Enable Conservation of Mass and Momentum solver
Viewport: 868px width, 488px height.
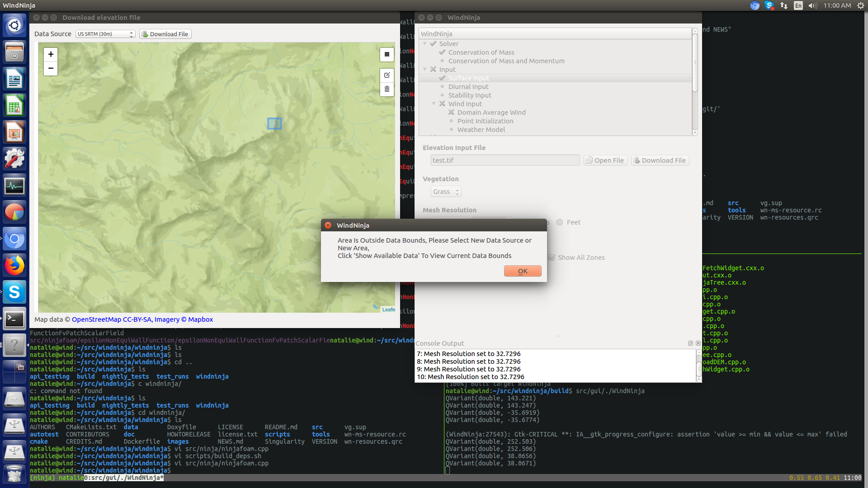tap(506, 61)
